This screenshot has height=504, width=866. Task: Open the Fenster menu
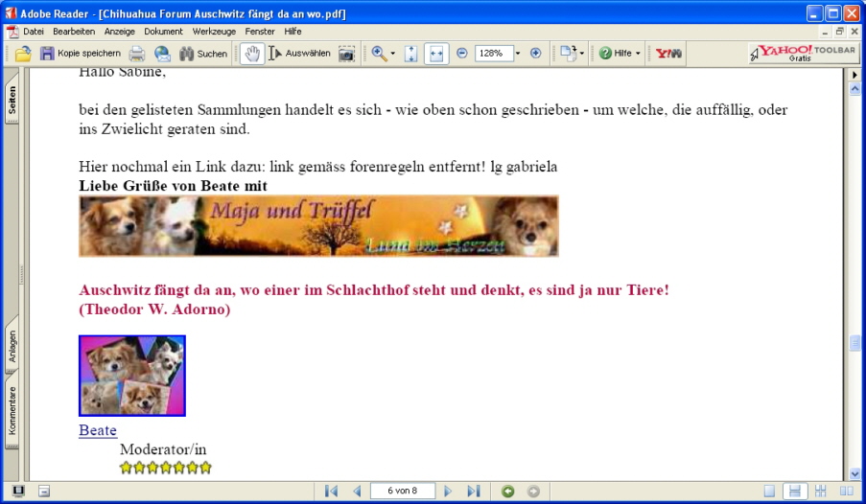(x=260, y=32)
